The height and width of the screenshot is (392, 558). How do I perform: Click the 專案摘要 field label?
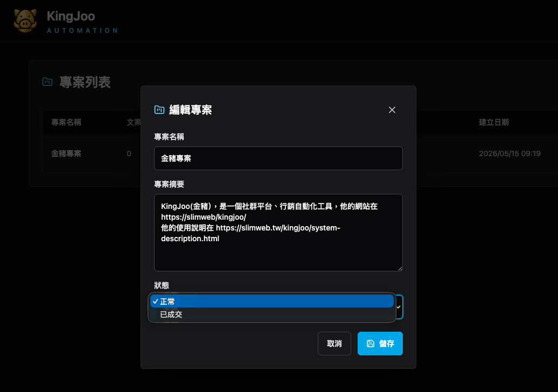pos(169,184)
